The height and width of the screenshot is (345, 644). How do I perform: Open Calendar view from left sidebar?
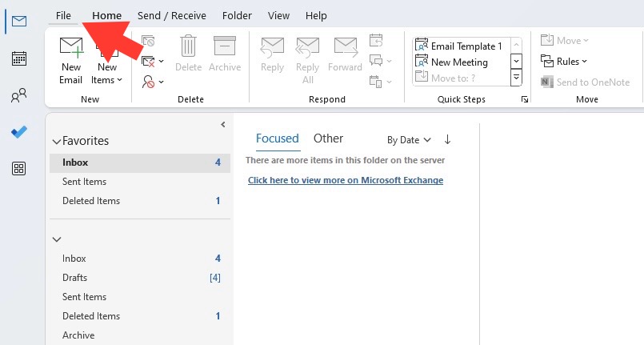pos(19,58)
